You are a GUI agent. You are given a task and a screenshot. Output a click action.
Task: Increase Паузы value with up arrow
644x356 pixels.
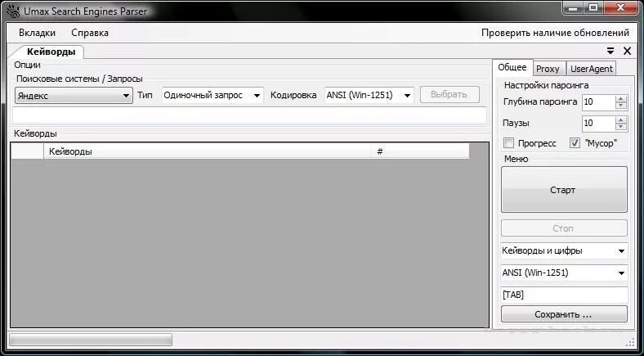tap(621, 119)
